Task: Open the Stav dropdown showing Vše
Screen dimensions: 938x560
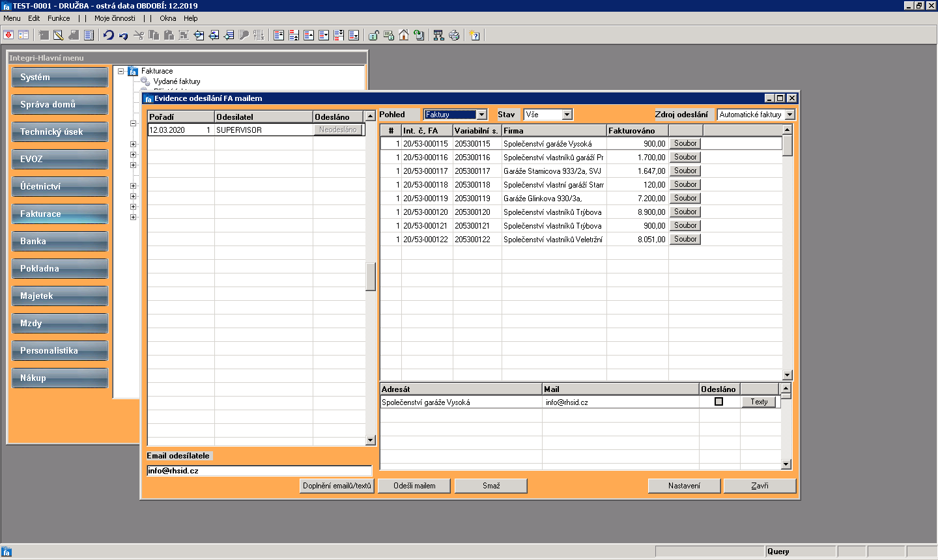Action: [x=567, y=115]
